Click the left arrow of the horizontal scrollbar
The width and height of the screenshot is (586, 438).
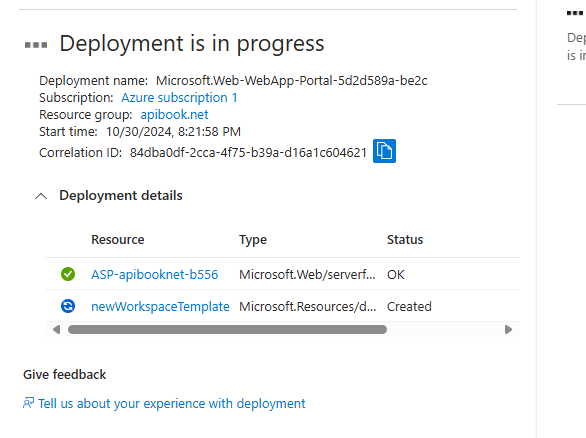pyautogui.click(x=56, y=330)
